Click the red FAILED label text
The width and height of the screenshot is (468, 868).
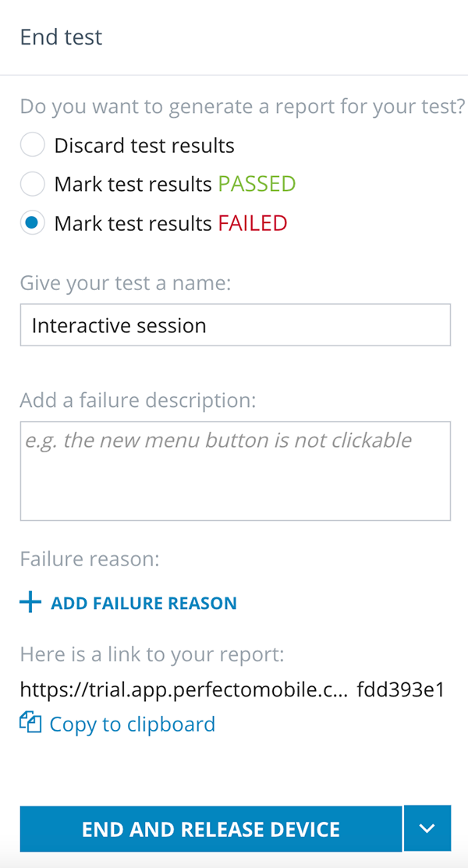point(253,224)
